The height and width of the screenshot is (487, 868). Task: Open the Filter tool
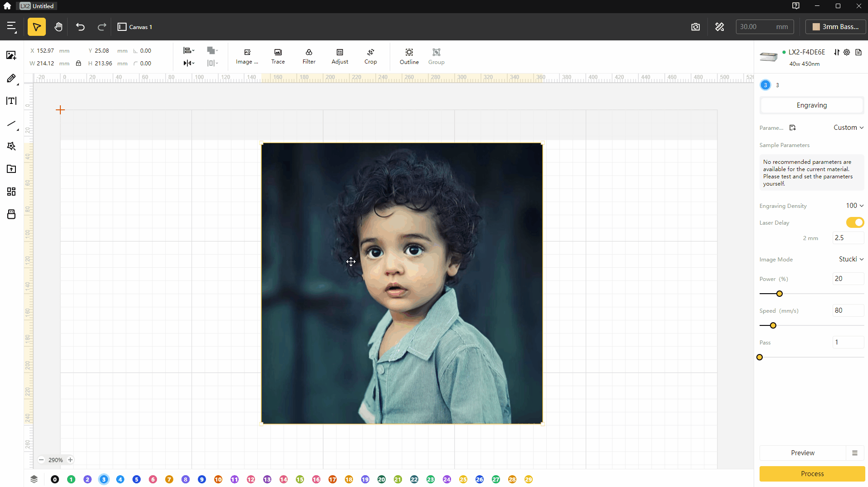click(309, 56)
